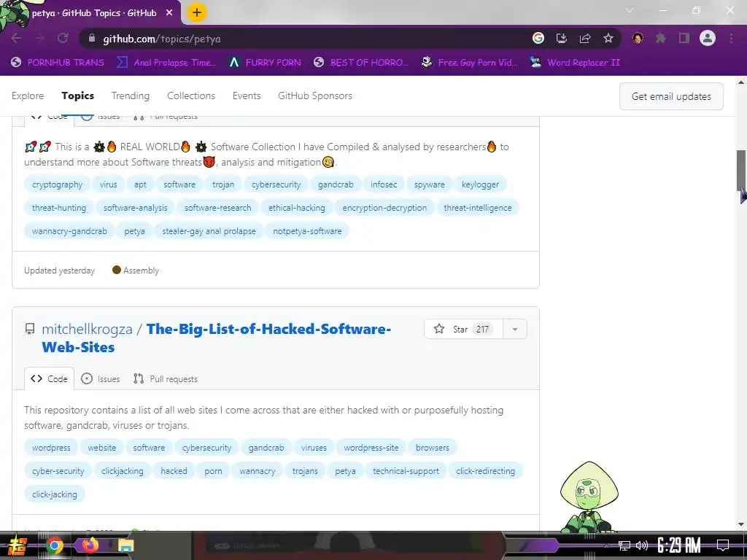Image resolution: width=747 pixels, height=560 pixels.
Task: Open a new tab with the plus button
Action: pos(197,12)
